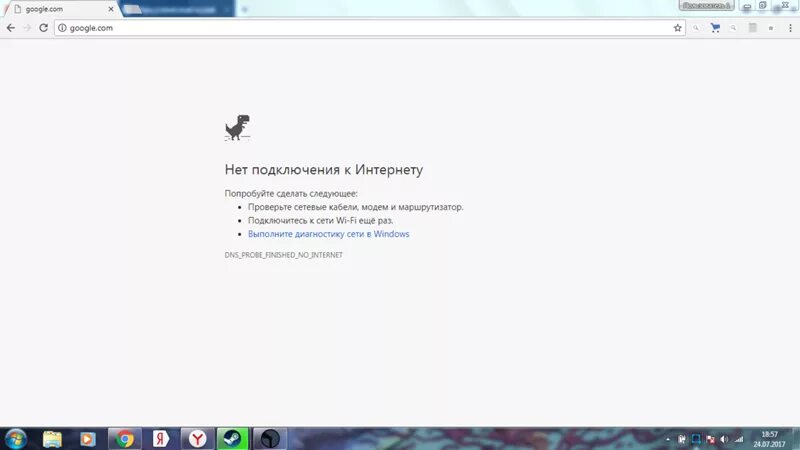Click the power plug tray icon

(682, 439)
